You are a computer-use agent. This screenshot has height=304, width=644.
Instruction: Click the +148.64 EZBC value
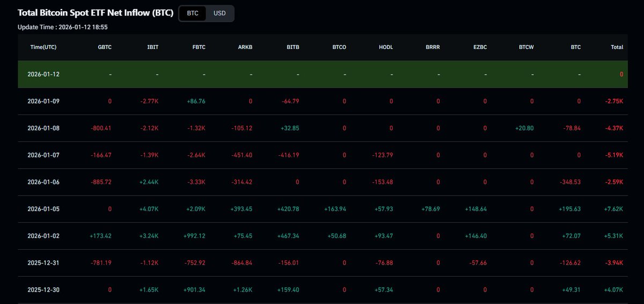click(476, 209)
